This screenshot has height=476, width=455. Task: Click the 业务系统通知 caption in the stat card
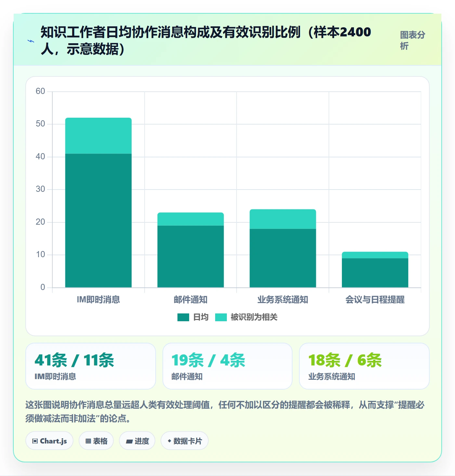pyautogui.click(x=332, y=377)
